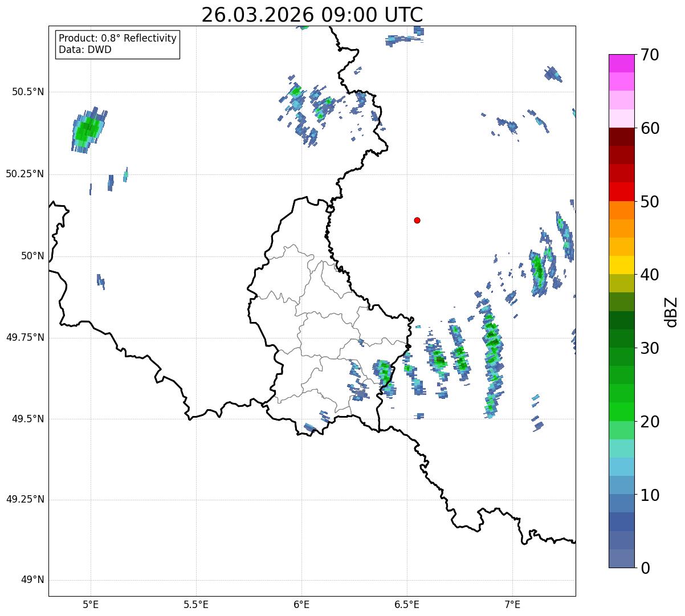Click the dark maroon colorbar swatch just below 60
685x616 pixels.
coord(621,137)
